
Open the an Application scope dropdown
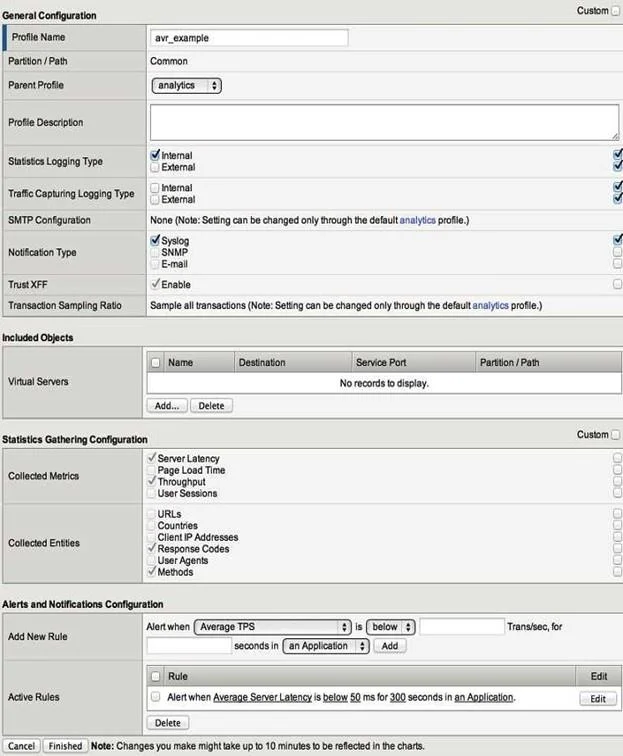[326, 646]
